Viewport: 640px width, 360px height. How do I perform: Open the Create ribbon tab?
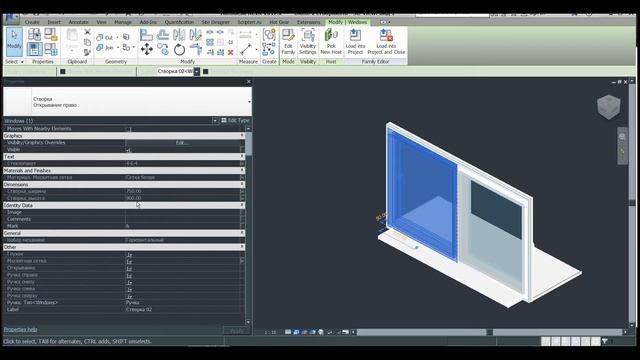[x=32, y=22]
